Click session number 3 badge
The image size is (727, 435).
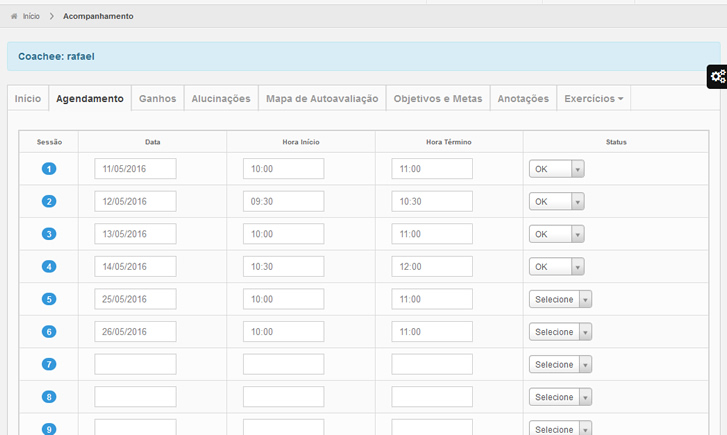click(x=49, y=234)
